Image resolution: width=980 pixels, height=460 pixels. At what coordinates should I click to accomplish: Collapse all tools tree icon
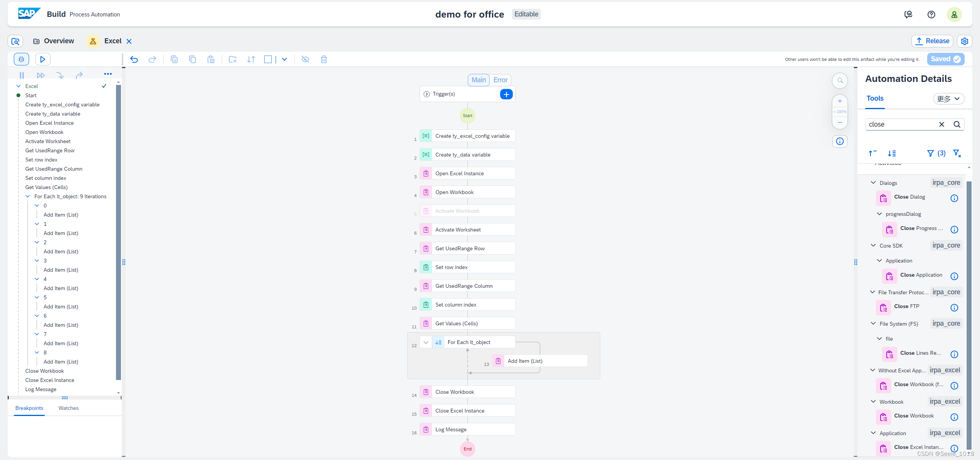tap(873, 153)
